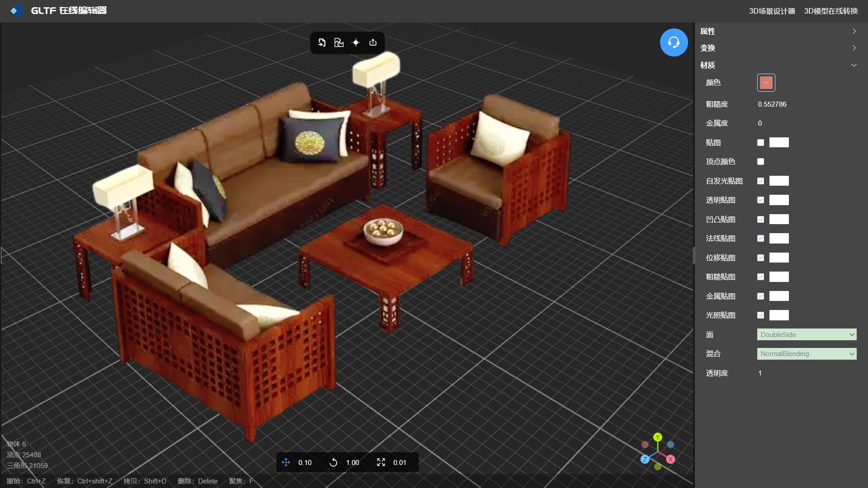Click the puzzle-piece components icon

click(339, 42)
